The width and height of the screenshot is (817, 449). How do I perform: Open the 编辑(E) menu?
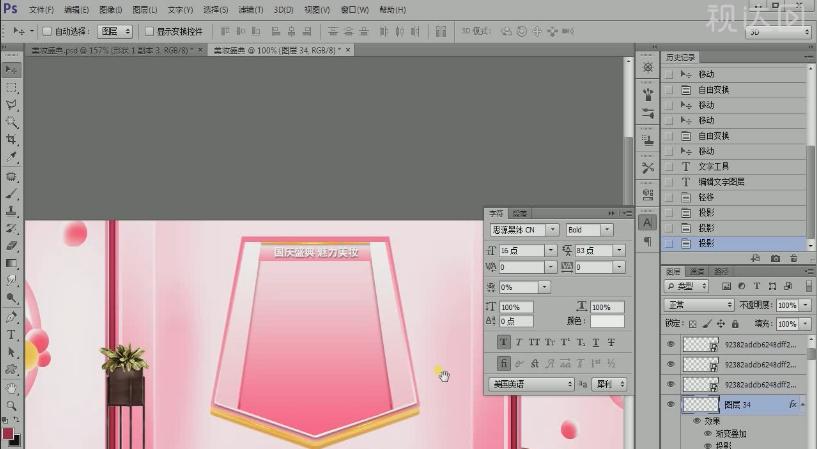click(77, 10)
